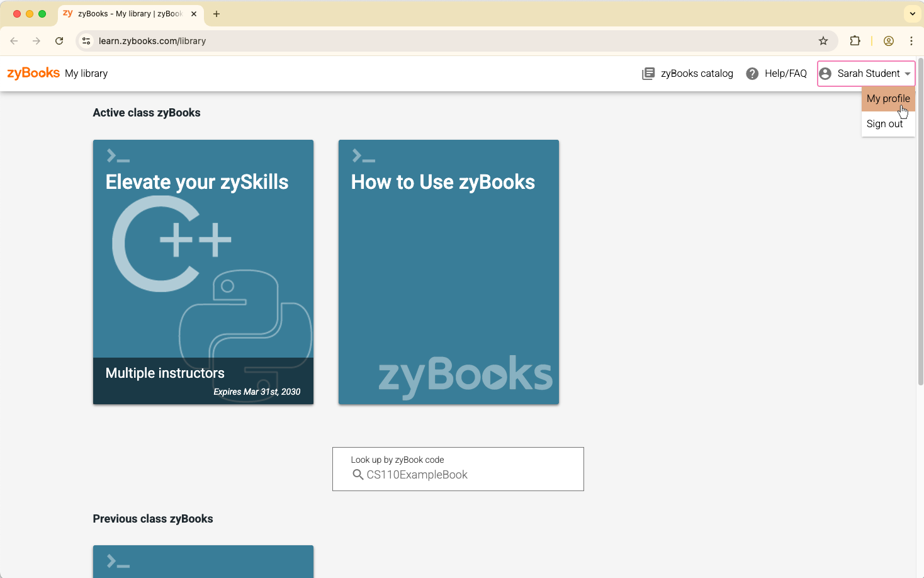
Task: Click the My library header text
Action: coord(86,74)
